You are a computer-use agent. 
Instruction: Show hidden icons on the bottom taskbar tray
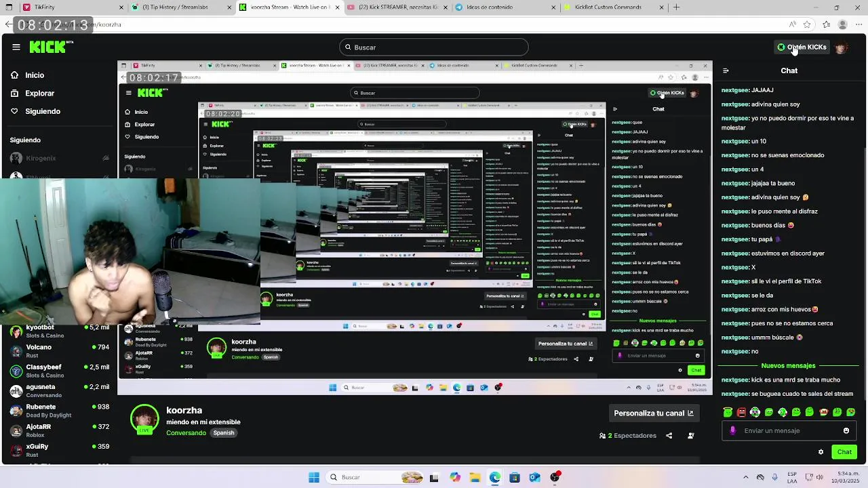click(746, 477)
